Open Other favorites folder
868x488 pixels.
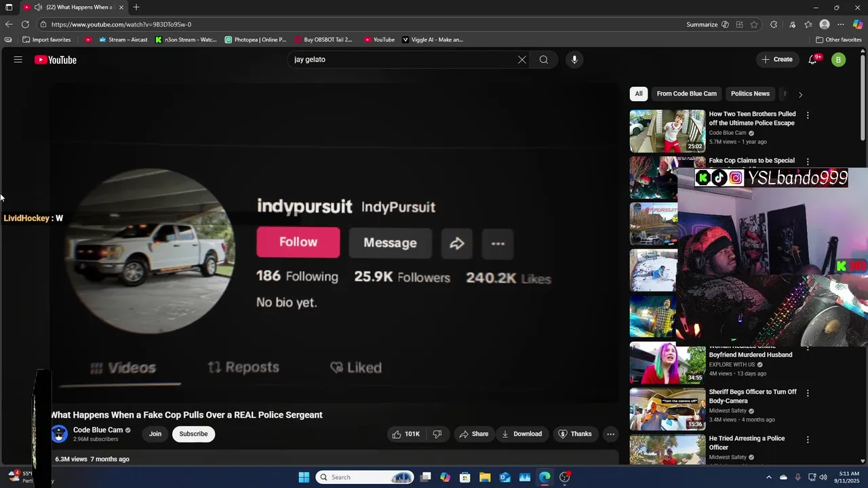pyautogui.click(x=838, y=40)
